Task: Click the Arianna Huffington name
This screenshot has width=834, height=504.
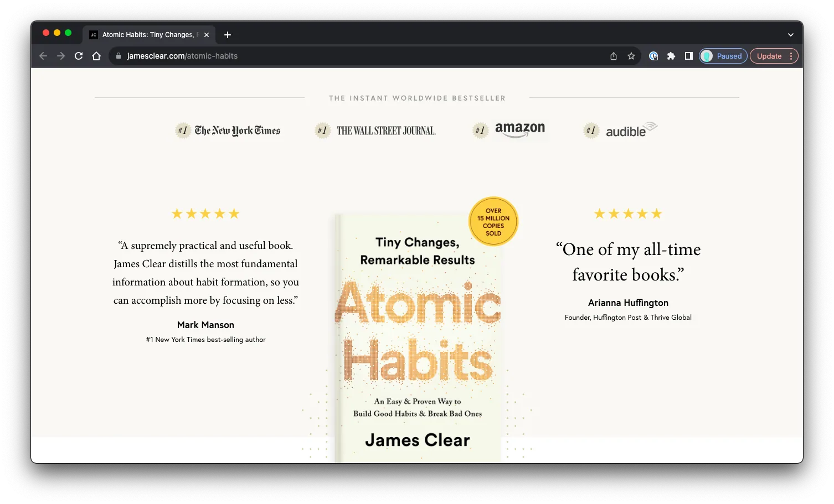Action: pyautogui.click(x=628, y=303)
